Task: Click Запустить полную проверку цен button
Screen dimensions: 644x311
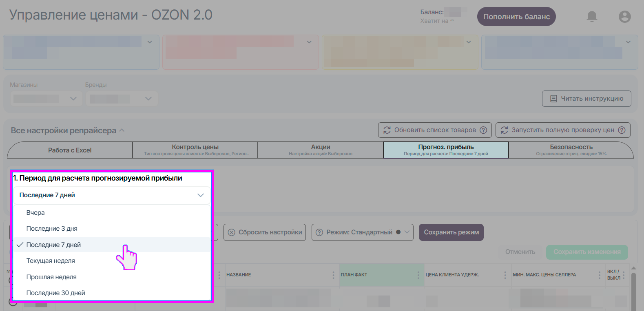Action: 563,130
